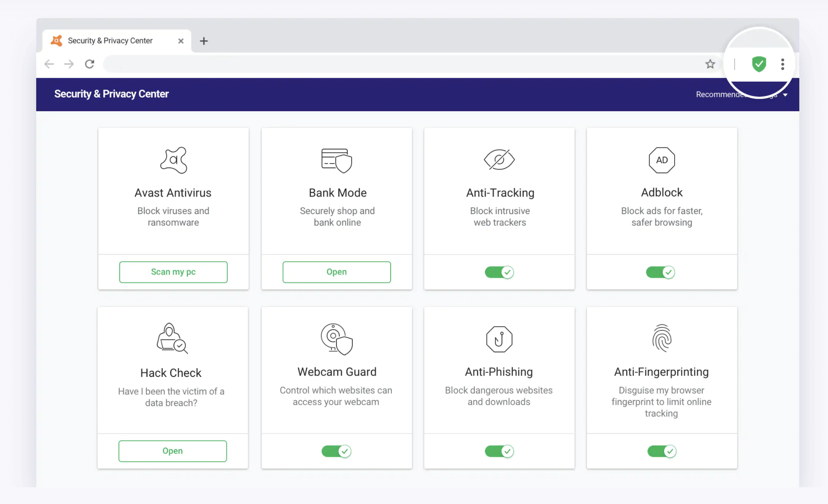Open a new browser tab
Image resolution: width=828 pixels, height=504 pixels.
point(204,41)
